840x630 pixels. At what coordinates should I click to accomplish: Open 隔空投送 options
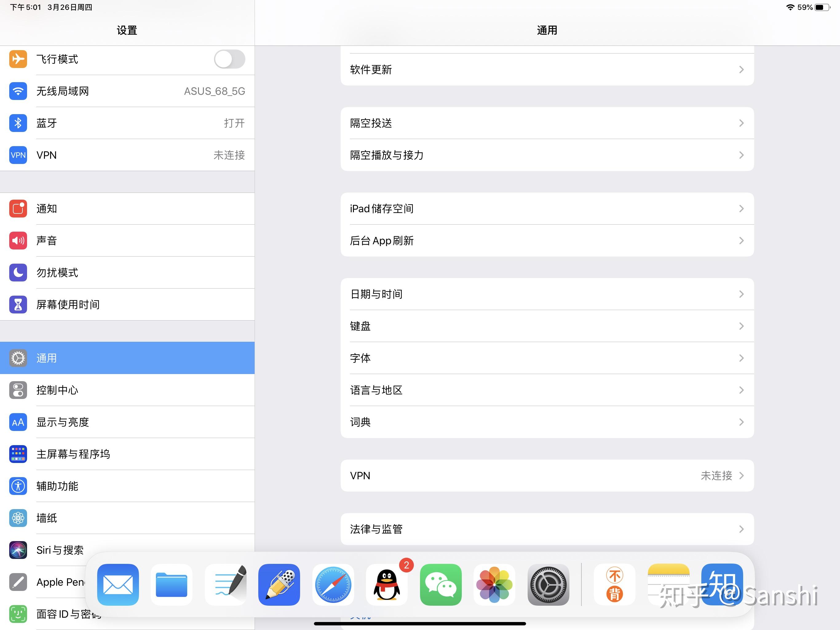(x=547, y=123)
